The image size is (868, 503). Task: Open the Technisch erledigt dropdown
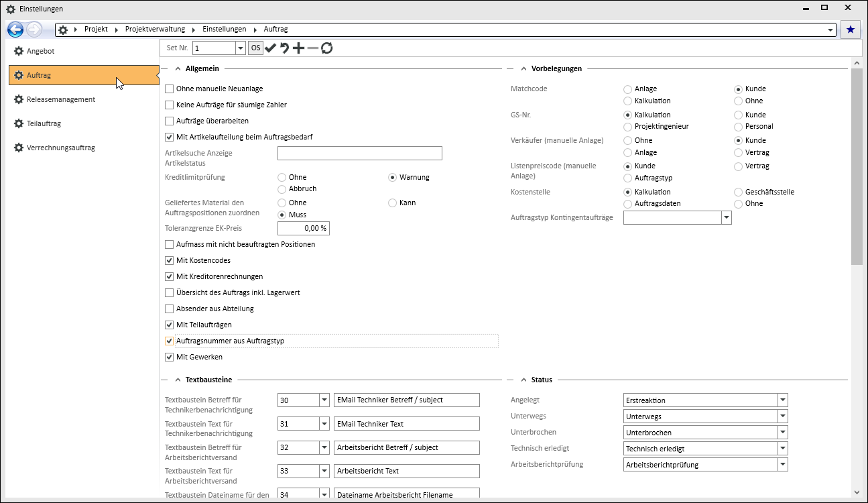(782, 449)
